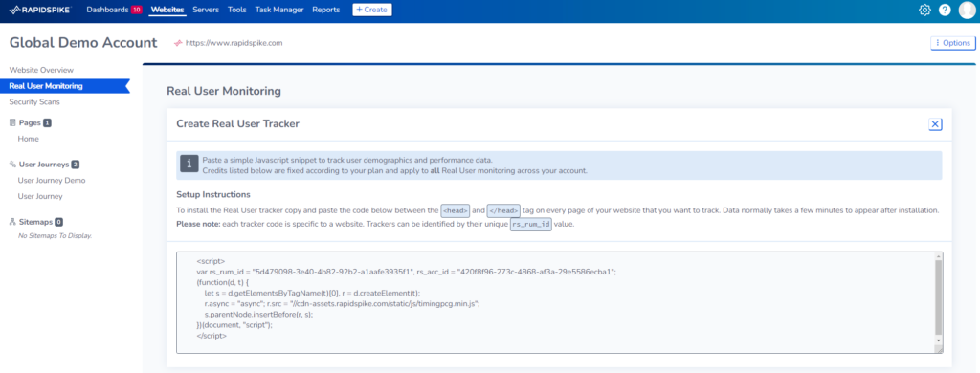Open the Servers menu

207,10
